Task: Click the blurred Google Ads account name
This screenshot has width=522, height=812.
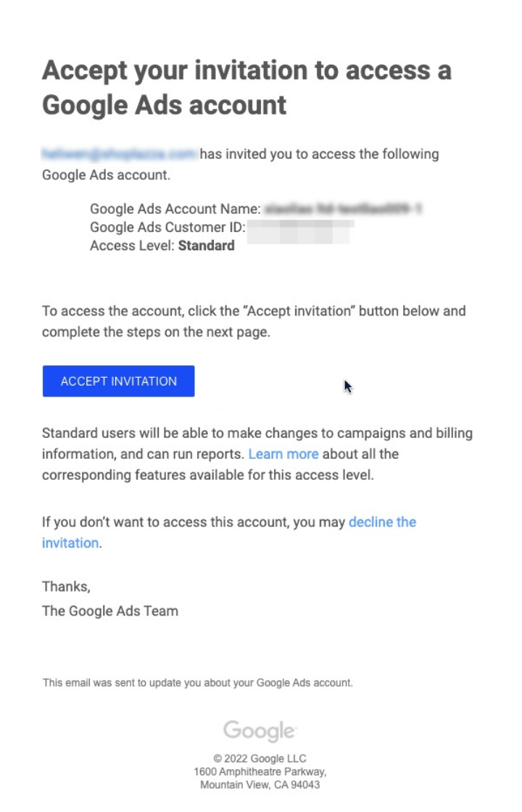Action: (344, 209)
